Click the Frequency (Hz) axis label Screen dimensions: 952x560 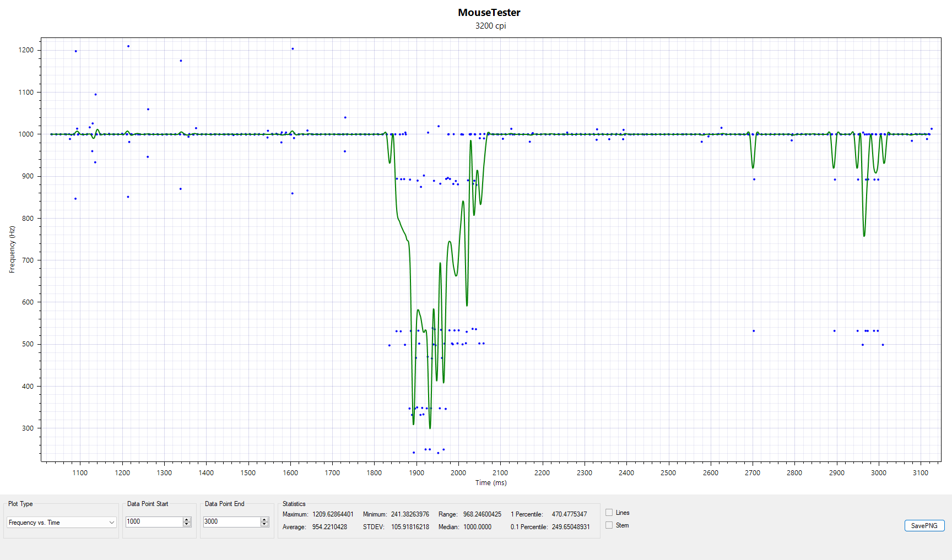pyautogui.click(x=12, y=249)
